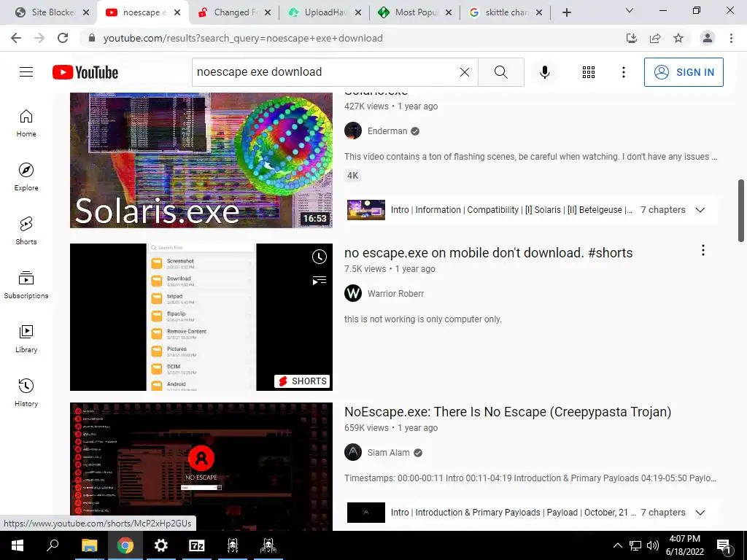The width and height of the screenshot is (747, 560).
Task: Open a new browser tab
Action: click(566, 12)
